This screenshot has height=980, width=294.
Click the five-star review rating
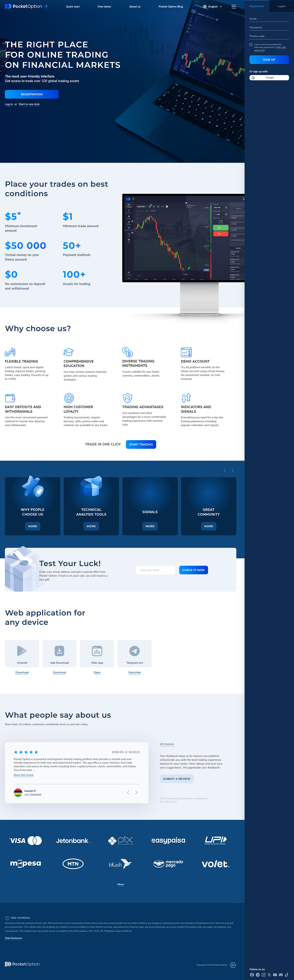click(26, 752)
